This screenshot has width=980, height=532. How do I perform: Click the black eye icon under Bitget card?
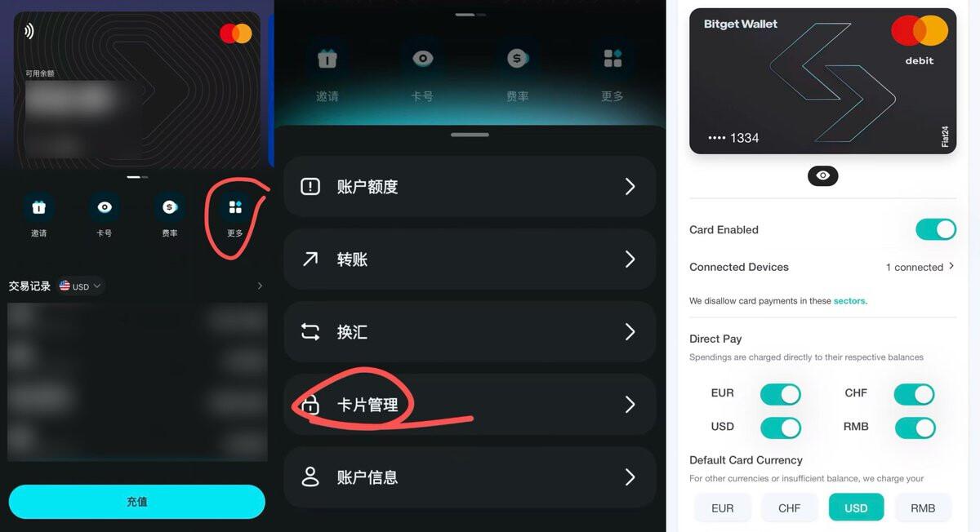[822, 175]
